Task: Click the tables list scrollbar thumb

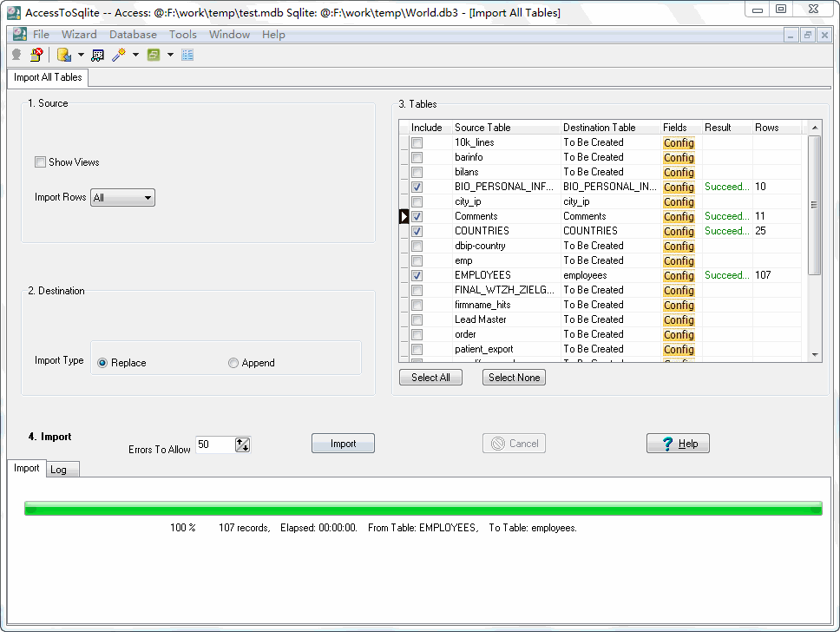Action: (x=814, y=205)
